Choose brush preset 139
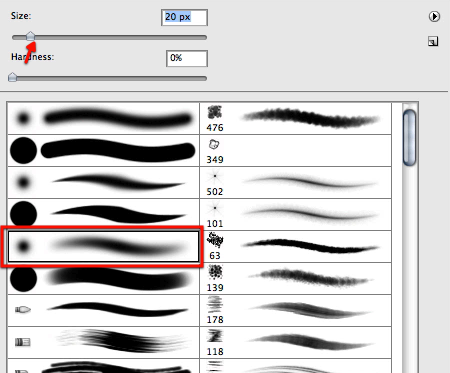 point(295,279)
